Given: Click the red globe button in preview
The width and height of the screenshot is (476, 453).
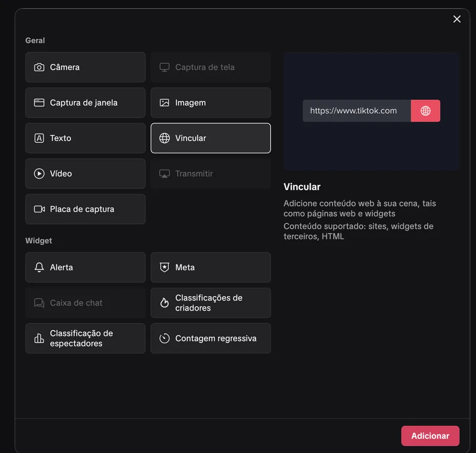Looking at the screenshot, I should pyautogui.click(x=425, y=111).
